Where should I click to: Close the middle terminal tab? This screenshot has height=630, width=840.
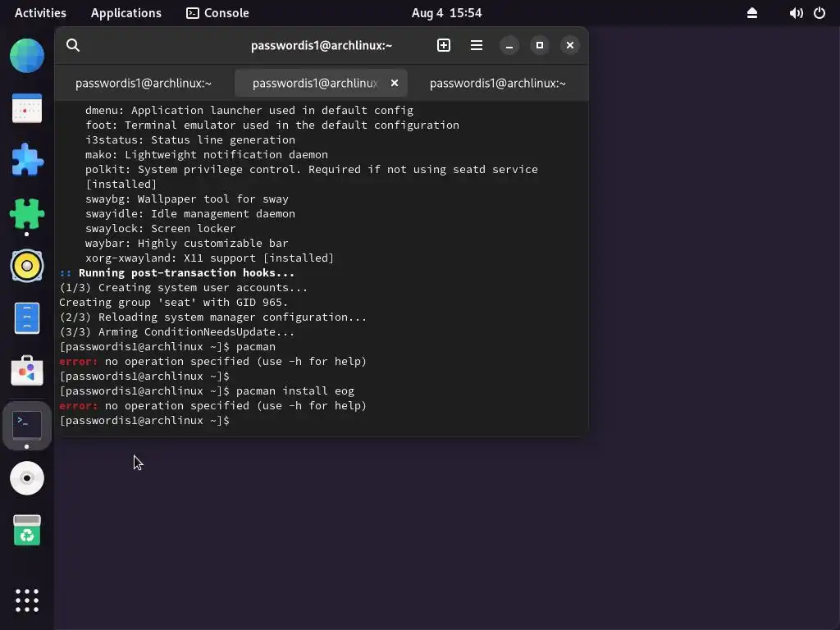(x=395, y=83)
